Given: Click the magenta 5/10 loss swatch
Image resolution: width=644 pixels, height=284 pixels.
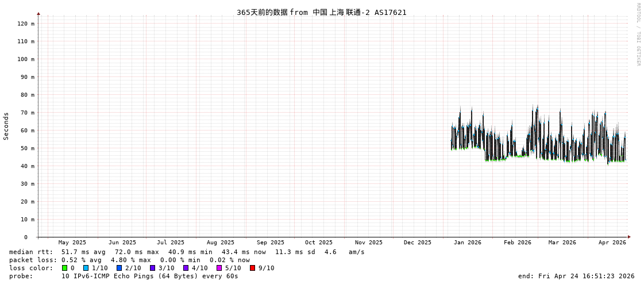Looking at the screenshot, I should pos(219,268).
